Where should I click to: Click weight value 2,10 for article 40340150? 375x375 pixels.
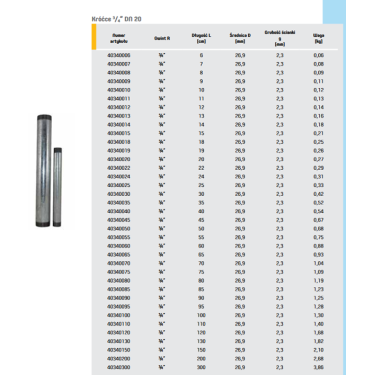[x=319, y=350]
